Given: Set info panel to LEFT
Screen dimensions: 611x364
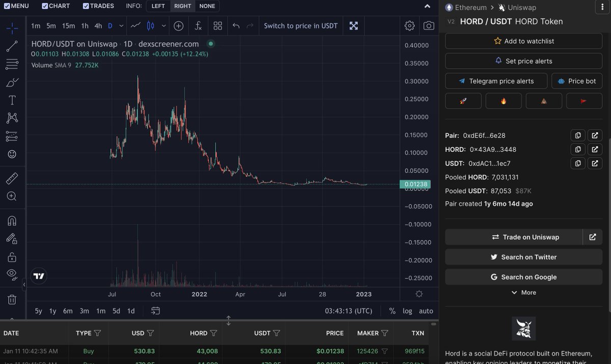Looking at the screenshot, I should (158, 6).
